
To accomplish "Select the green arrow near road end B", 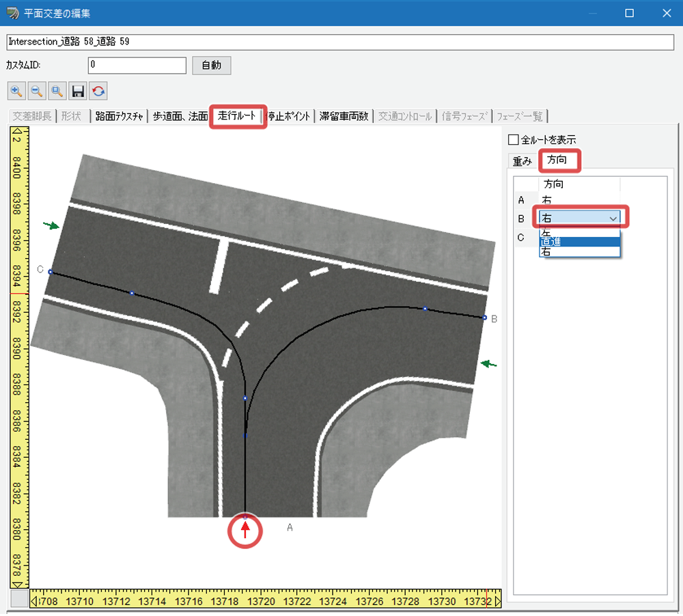I will [489, 364].
